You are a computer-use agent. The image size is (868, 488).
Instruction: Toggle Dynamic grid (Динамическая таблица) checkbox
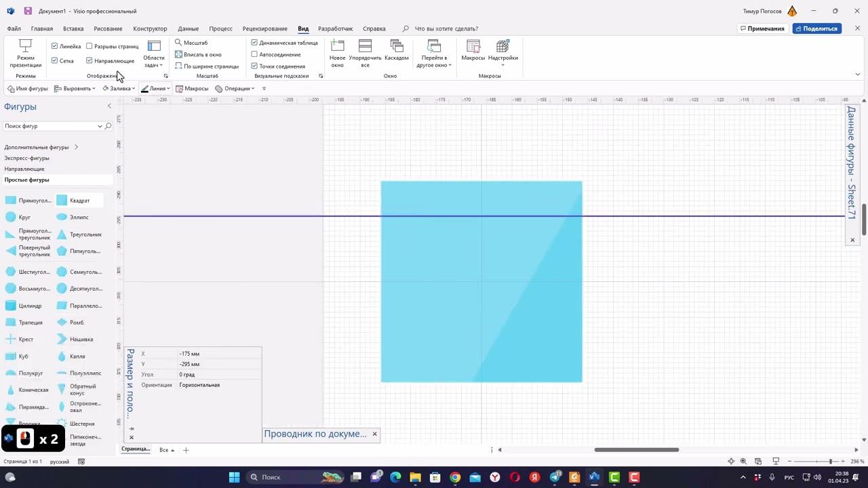[x=254, y=43]
